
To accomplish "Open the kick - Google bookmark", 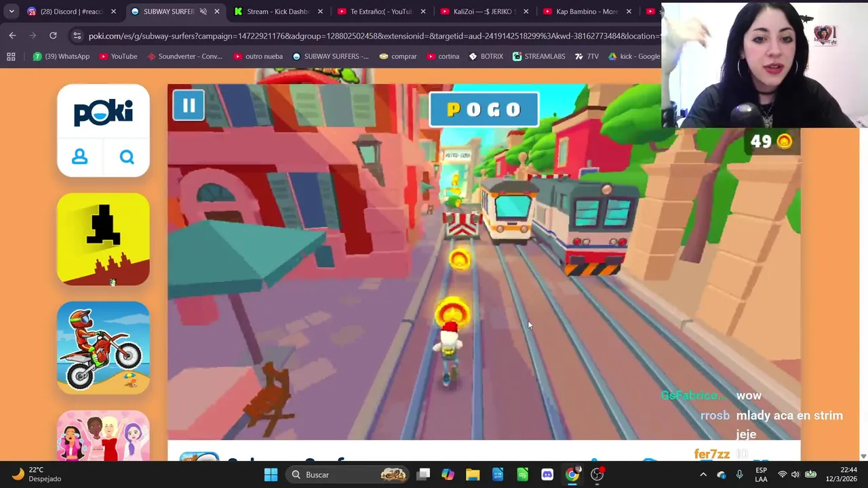I will [634, 56].
